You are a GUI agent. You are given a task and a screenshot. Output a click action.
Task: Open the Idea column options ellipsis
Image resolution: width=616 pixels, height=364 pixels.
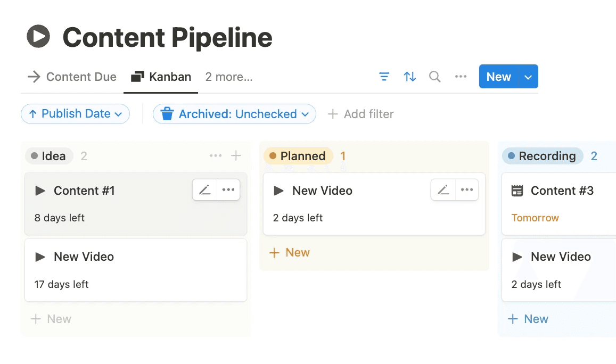[x=216, y=156]
